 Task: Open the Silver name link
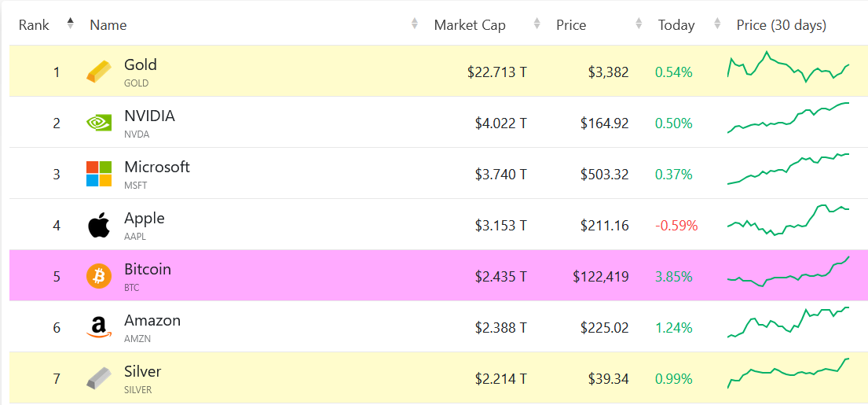[142, 371]
